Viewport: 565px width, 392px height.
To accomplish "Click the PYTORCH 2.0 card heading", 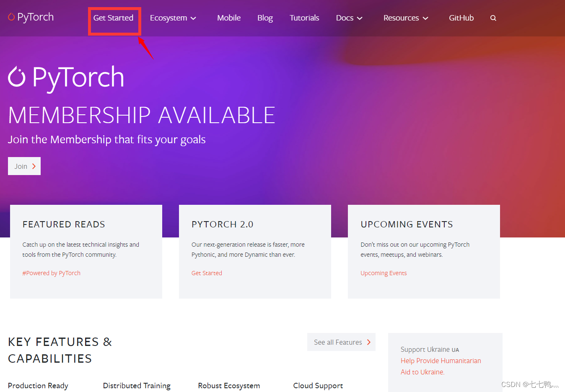I will coord(222,224).
